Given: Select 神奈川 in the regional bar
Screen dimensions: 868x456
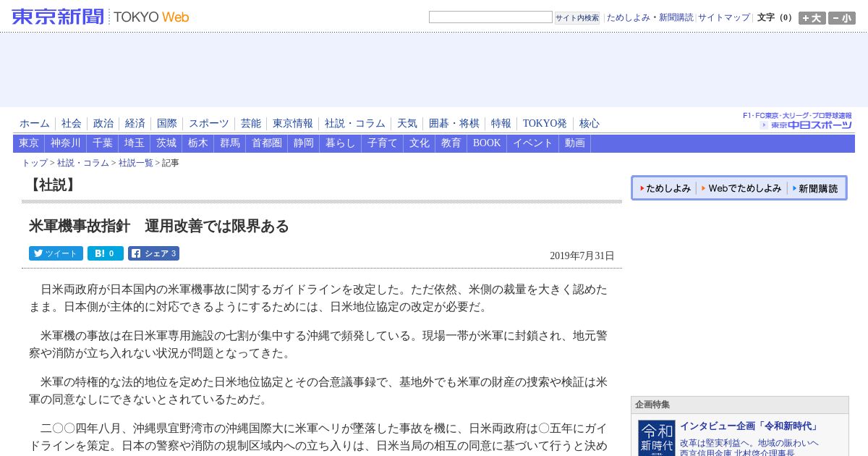Looking at the screenshot, I should (x=66, y=143).
